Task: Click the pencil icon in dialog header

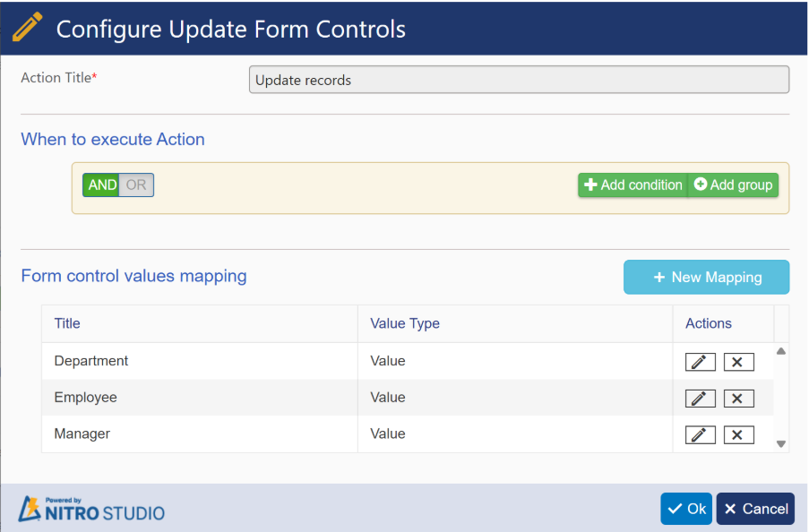Action: (x=27, y=29)
